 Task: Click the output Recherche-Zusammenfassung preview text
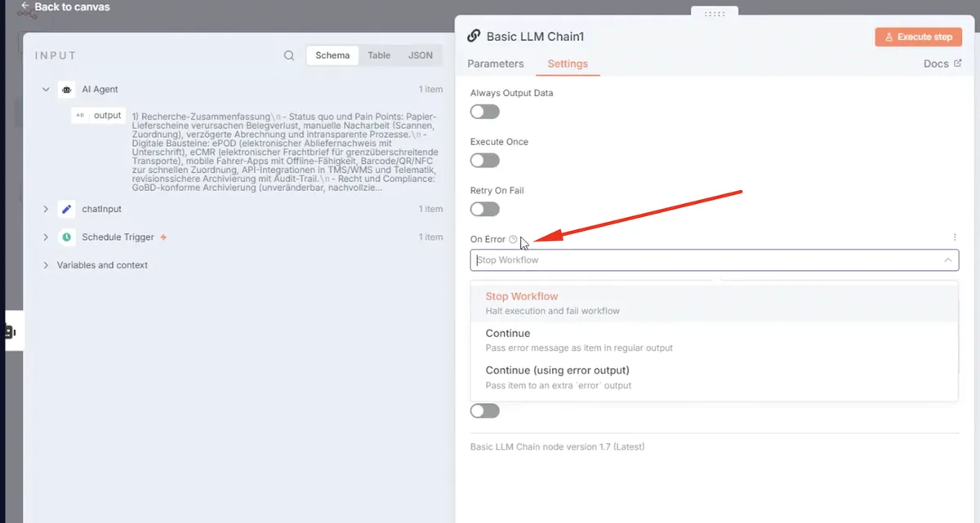click(x=286, y=152)
